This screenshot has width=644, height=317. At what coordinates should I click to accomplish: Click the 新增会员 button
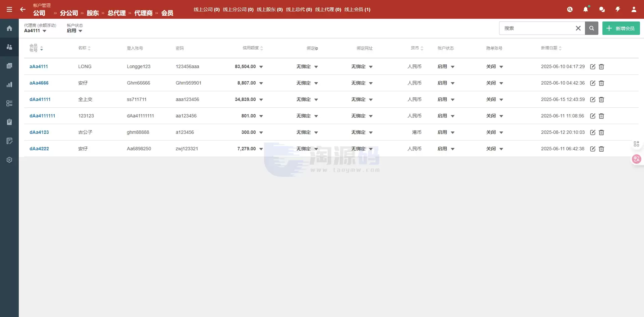(621, 28)
